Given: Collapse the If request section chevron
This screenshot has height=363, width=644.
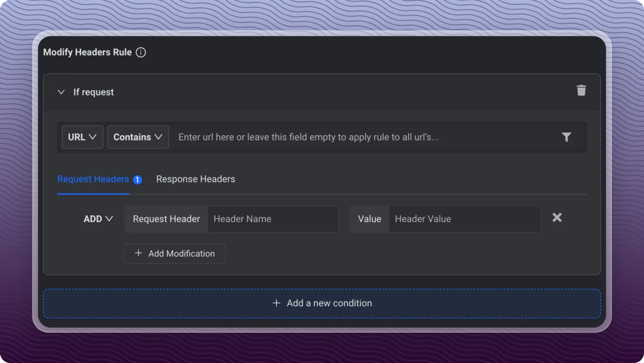Looking at the screenshot, I should pyautogui.click(x=61, y=92).
